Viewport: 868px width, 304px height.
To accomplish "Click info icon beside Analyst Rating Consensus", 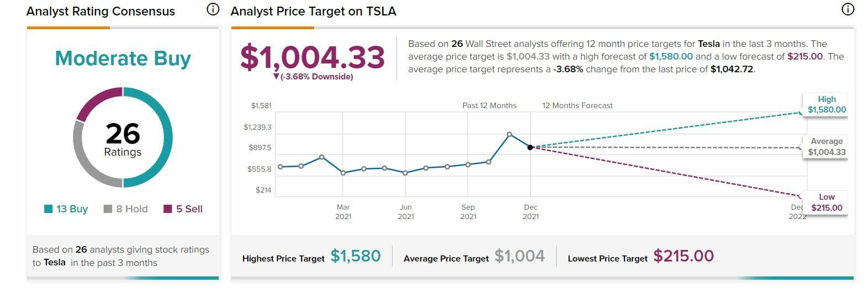I will (x=213, y=9).
